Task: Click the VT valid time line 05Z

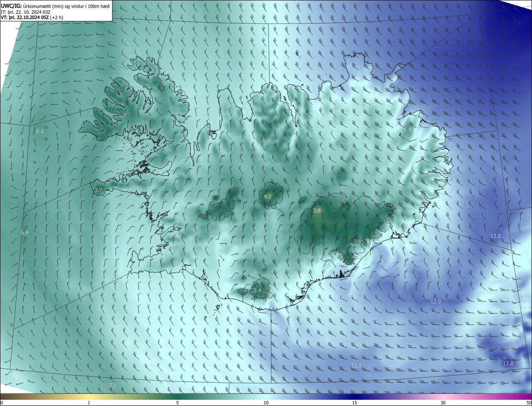Action: pos(32,17)
